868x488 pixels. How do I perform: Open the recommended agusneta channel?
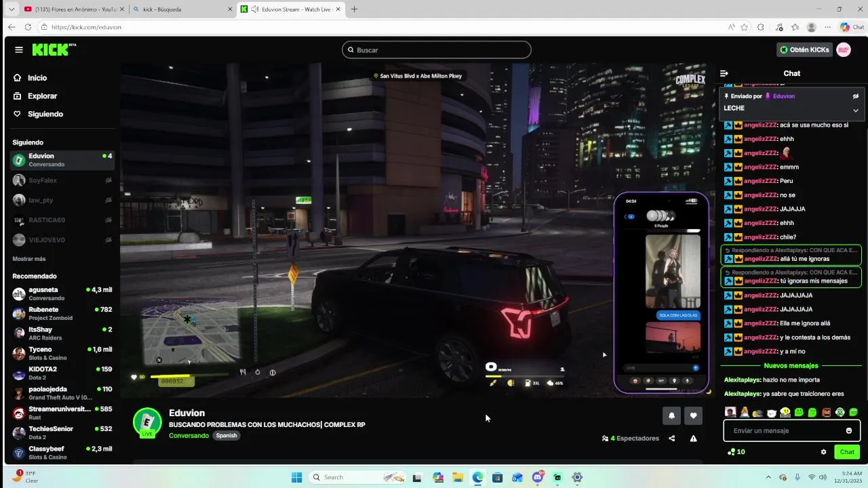62,293
